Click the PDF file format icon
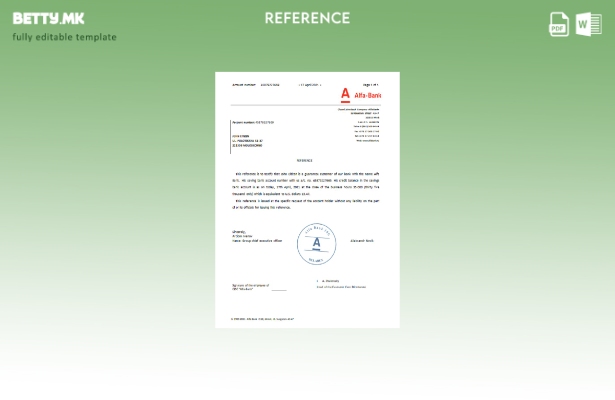This screenshot has width=615, height=400. coord(559,24)
